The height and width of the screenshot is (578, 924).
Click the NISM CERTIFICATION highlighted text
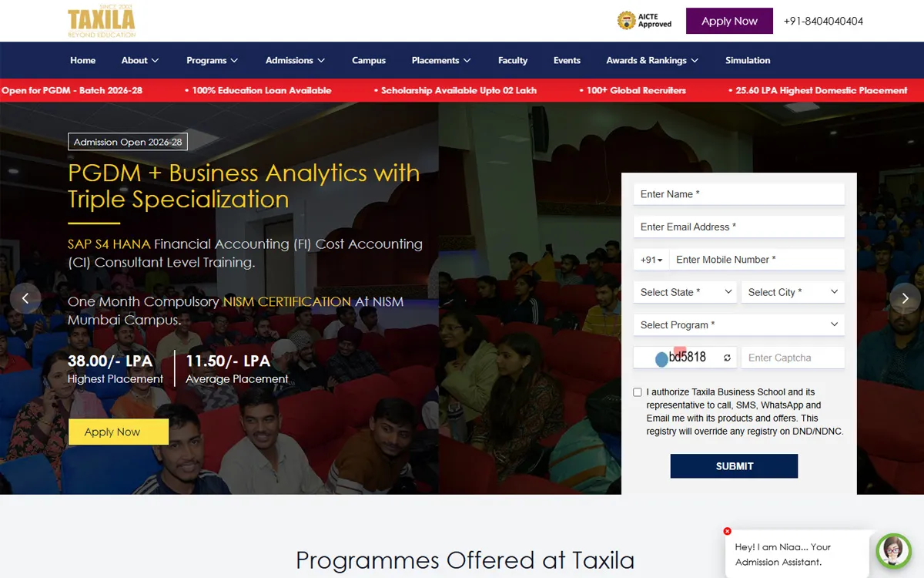(286, 301)
